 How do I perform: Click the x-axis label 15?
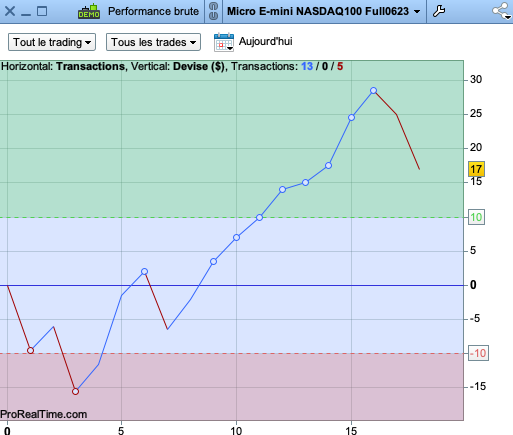point(351,430)
